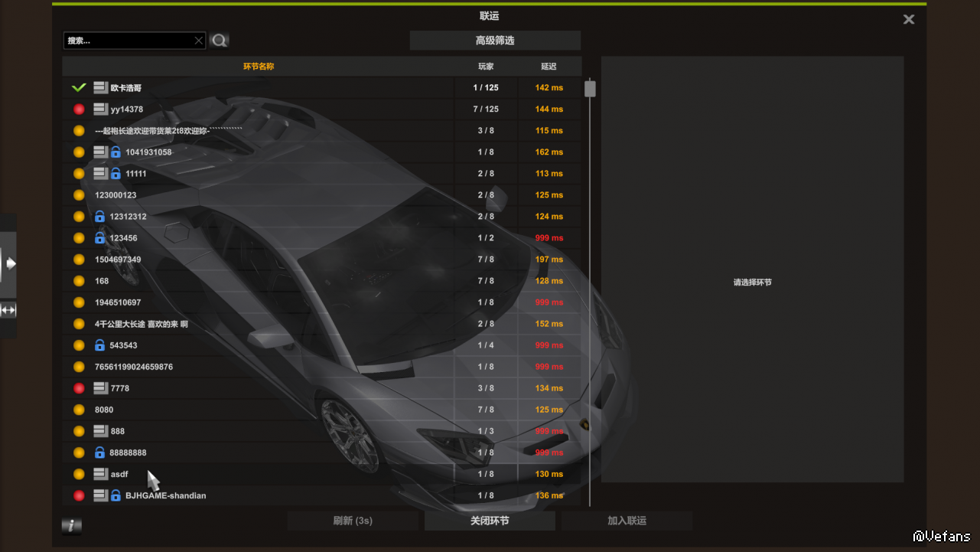
Task: Click the 1 / 2 player count
Action: click(486, 238)
